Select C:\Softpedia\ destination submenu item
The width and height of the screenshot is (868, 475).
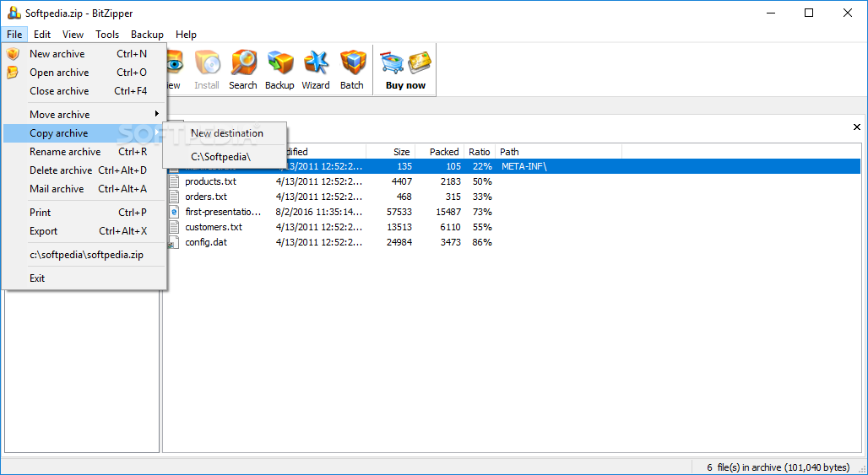coord(225,157)
